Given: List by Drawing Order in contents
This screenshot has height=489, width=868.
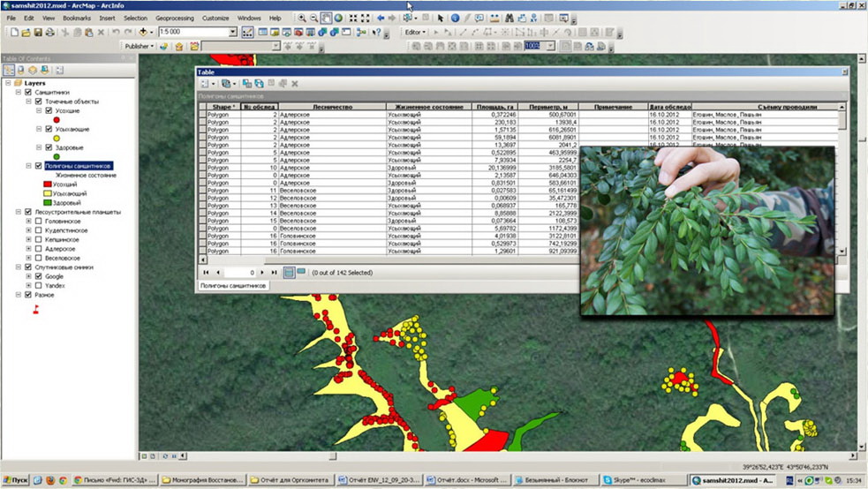Looking at the screenshot, I should [x=9, y=70].
